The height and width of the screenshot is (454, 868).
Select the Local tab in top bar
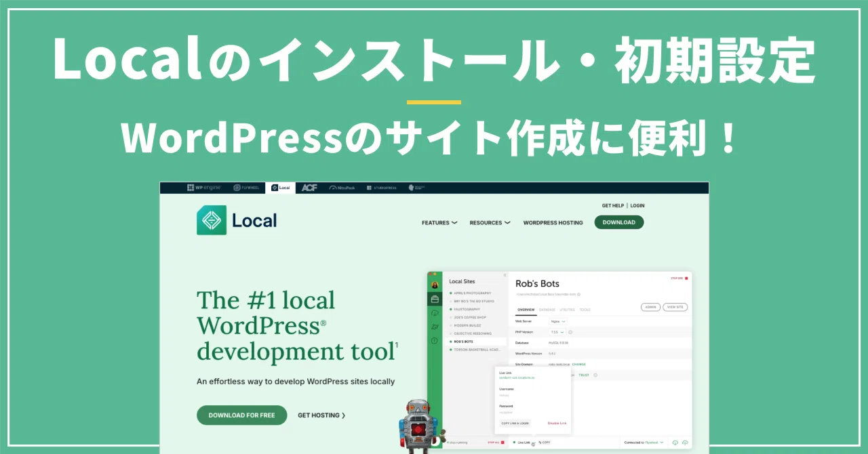[x=281, y=188]
